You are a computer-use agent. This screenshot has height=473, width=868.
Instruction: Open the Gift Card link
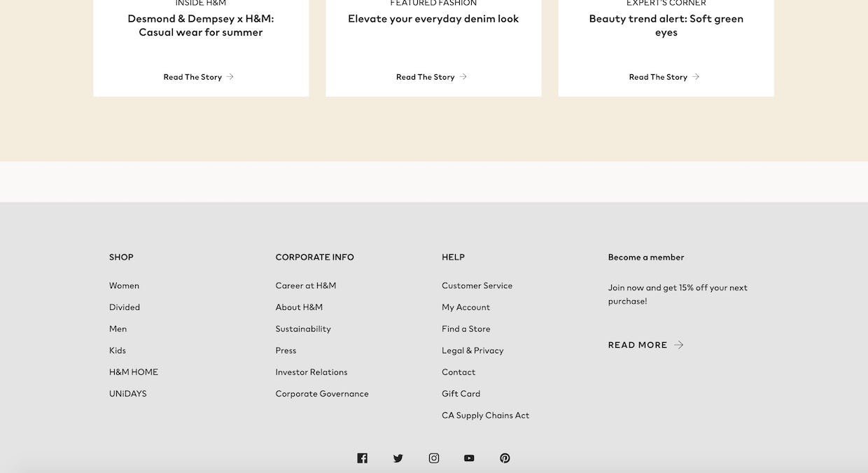pos(461,394)
